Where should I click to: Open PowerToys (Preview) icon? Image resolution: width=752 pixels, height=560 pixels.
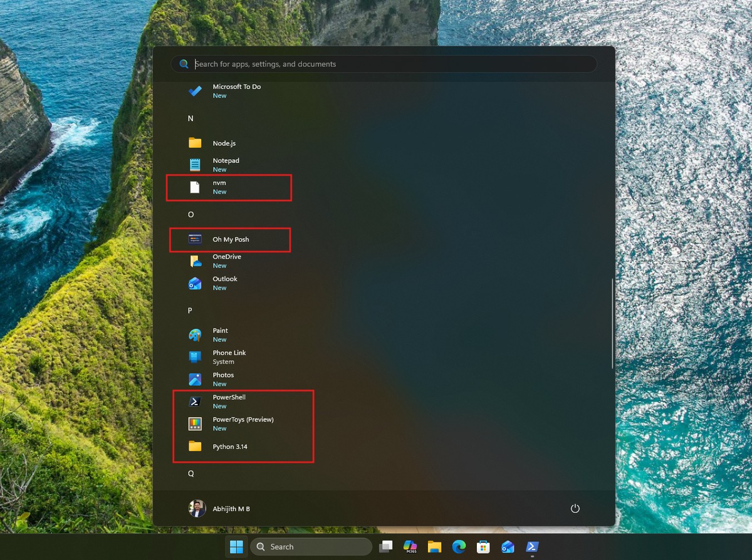(195, 423)
